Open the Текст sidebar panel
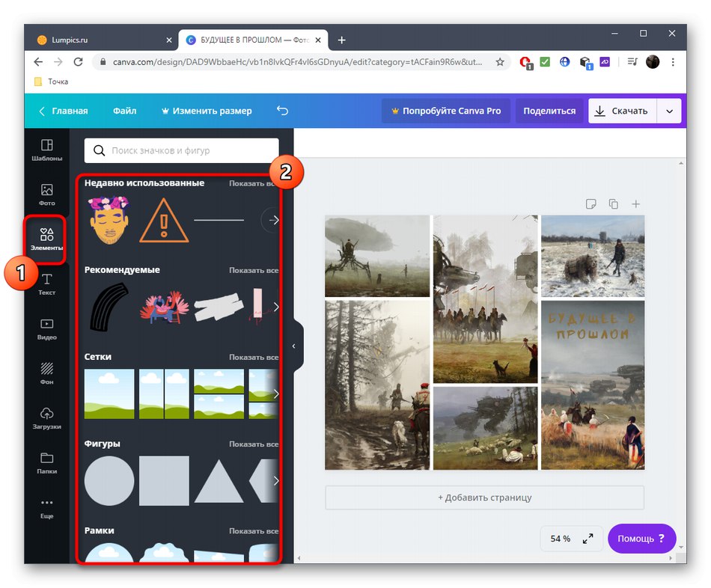This screenshot has height=588, width=711. click(46, 284)
